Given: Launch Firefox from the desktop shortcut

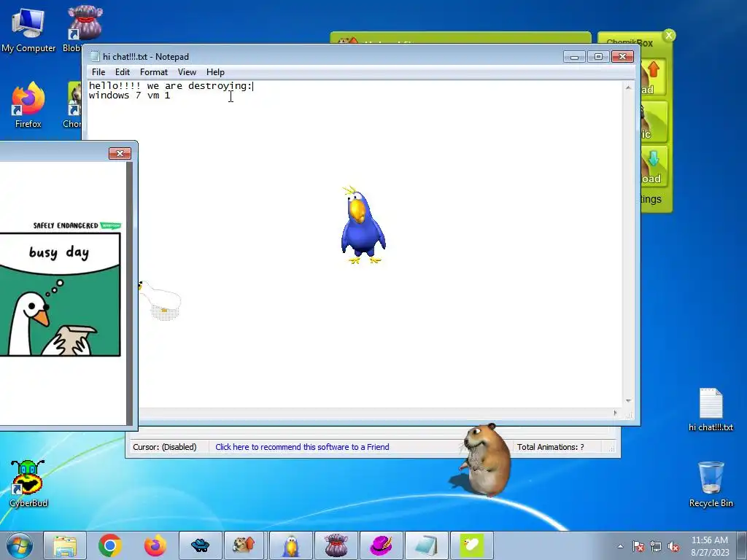Looking at the screenshot, I should (28, 105).
